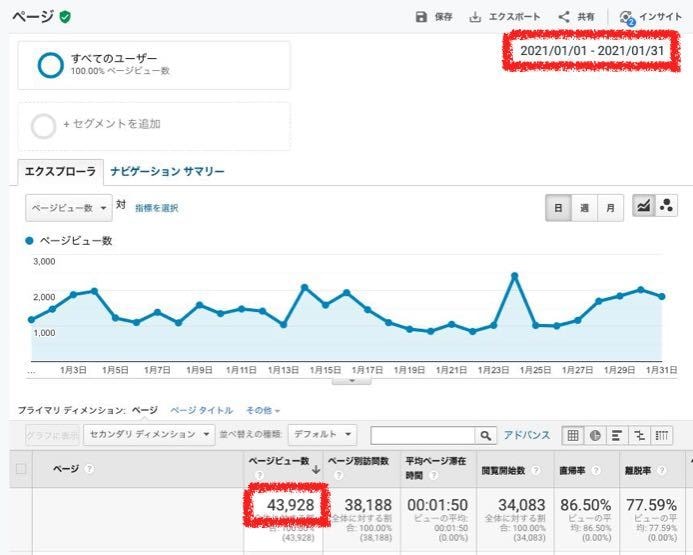Click help icon beside 閲覧開始数 column

(x=535, y=470)
